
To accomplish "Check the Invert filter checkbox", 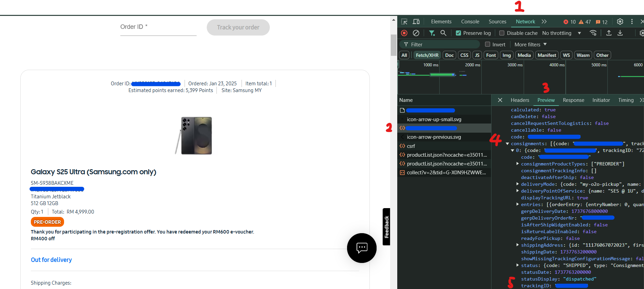I will coord(487,44).
